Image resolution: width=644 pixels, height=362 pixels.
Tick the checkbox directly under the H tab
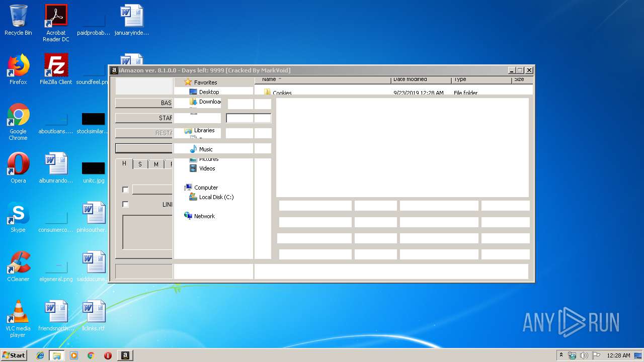click(125, 190)
